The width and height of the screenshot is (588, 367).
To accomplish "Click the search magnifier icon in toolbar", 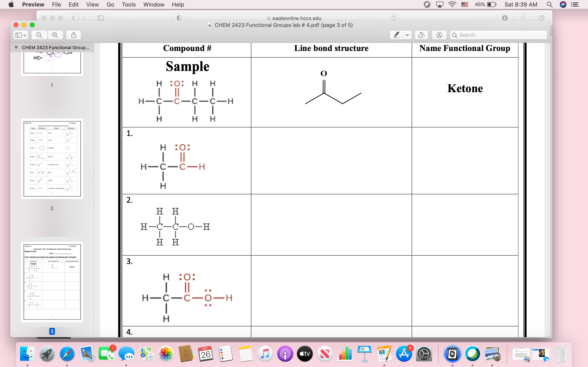I will coord(455,35).
